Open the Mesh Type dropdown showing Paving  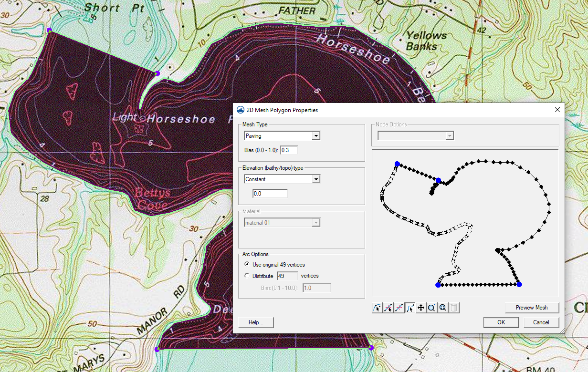(316, 135)
